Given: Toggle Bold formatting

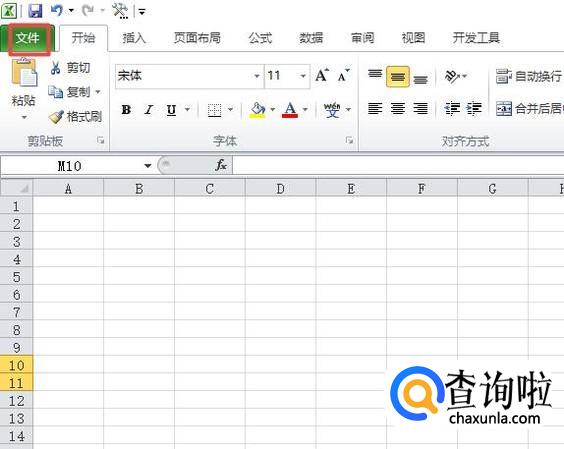Looking at the screenshot, I should (x=126, y=109).
